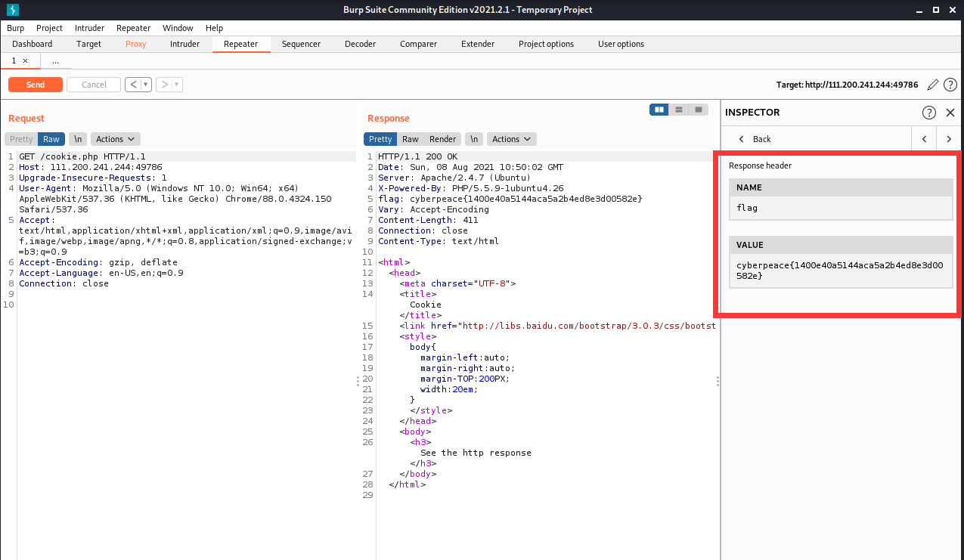Click the pencil icon to edit target

[x=933, y=85]
